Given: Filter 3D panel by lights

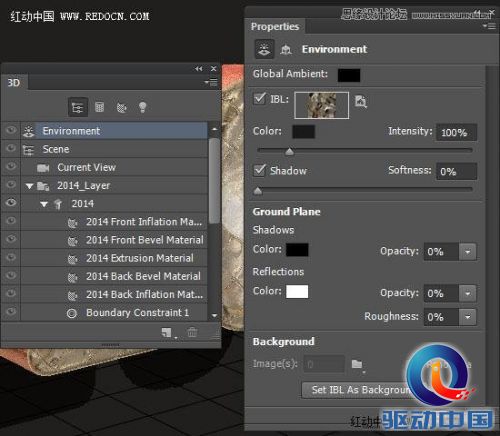Looking at the screenshot, I should click(x=143, y=107).
